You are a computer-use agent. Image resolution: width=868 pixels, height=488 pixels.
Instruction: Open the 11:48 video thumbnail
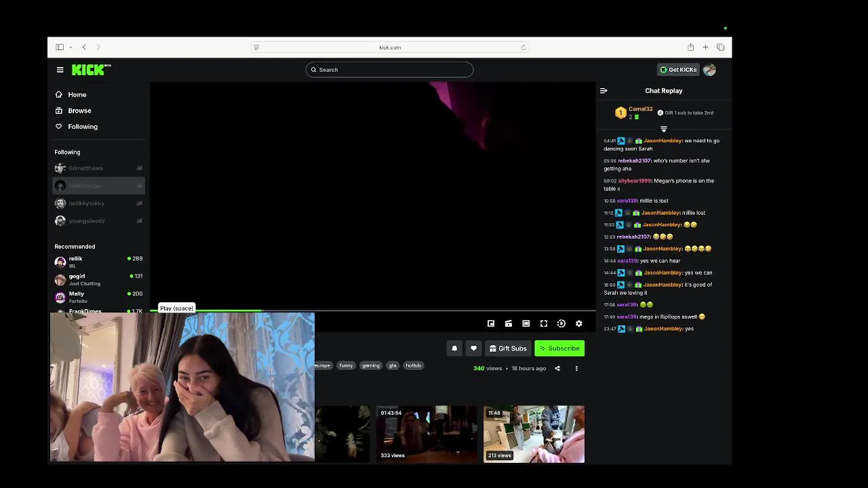pos(534,434)
